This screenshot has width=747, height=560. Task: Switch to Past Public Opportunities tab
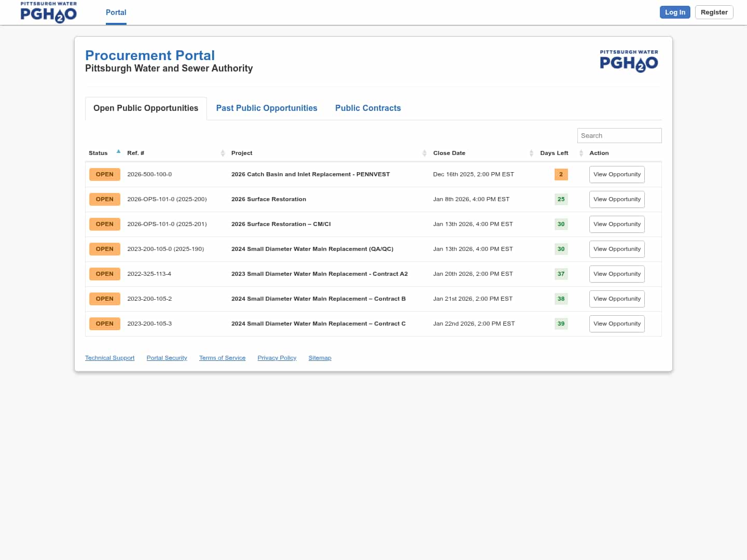[x=267, y=108]
